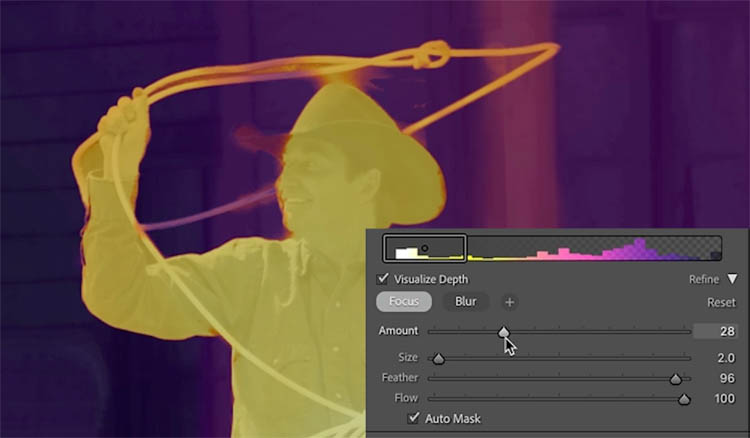This screenshot has height=438, width=750.
Task: Click the Flow value 100
Action: [725, 398]
